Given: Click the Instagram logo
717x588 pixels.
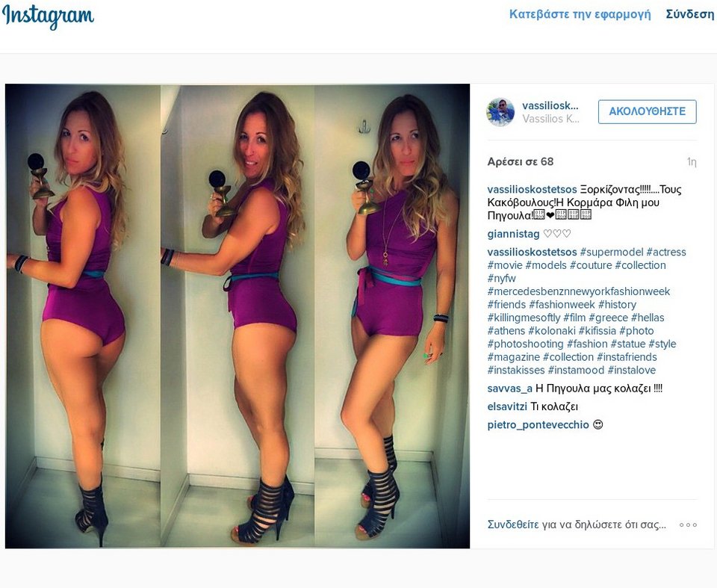Looking at the screenshot, I should click(48, 16).
